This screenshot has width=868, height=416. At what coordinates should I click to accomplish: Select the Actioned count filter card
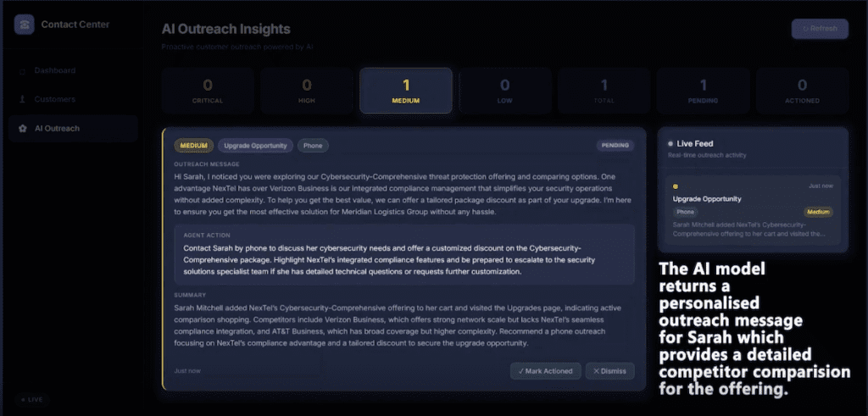802,92
